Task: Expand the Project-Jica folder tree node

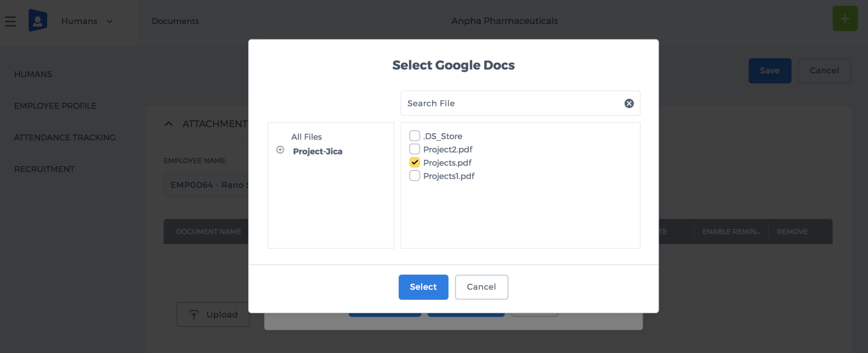Action: pos(280,150)
